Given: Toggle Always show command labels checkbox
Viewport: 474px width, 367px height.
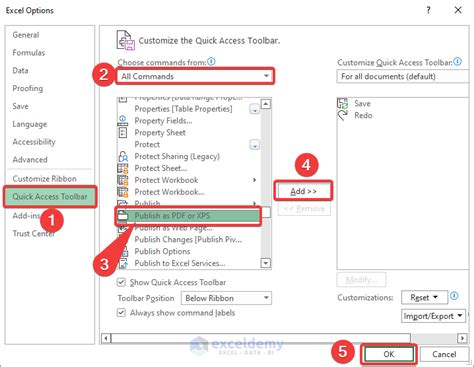Looking at the screenshot, I should [121, 313].
